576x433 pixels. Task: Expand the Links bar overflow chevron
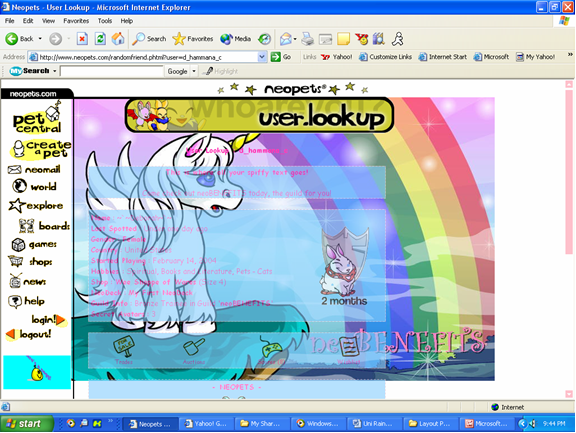570,54
